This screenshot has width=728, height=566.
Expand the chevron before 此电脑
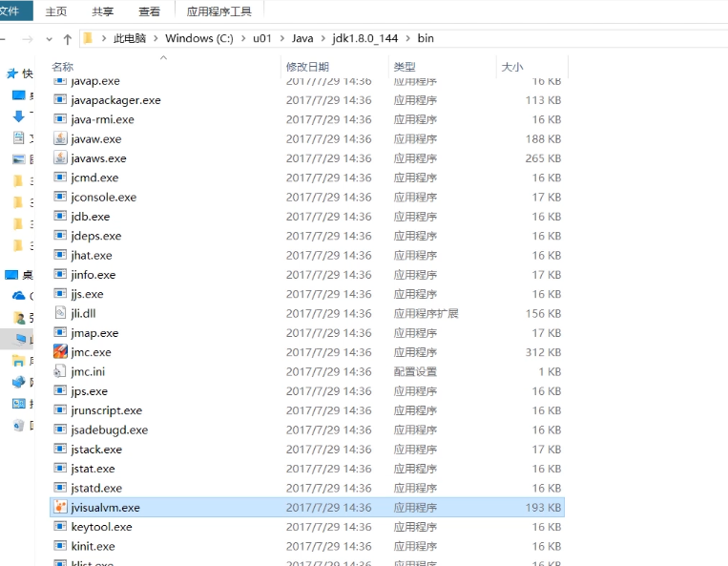click(104, 38)
